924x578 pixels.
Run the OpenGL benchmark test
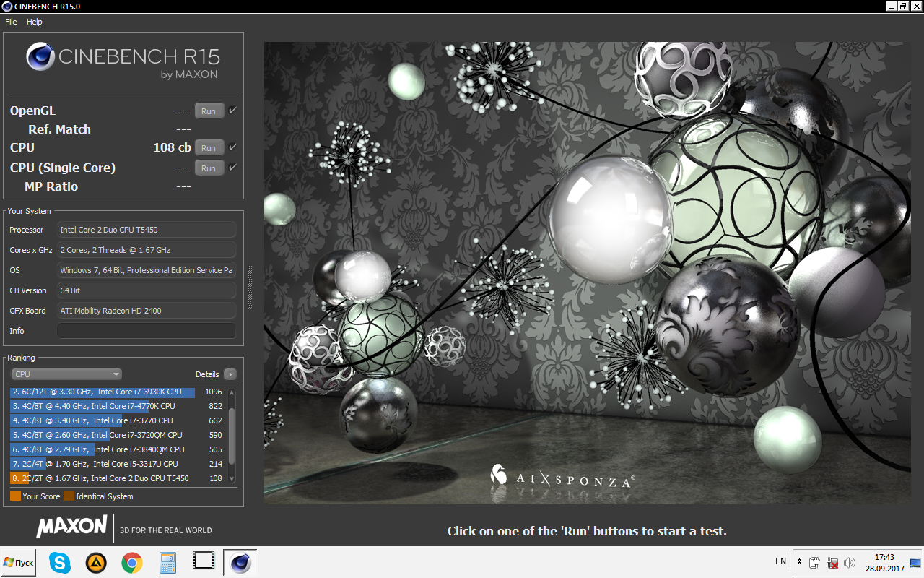coord(209,111)
